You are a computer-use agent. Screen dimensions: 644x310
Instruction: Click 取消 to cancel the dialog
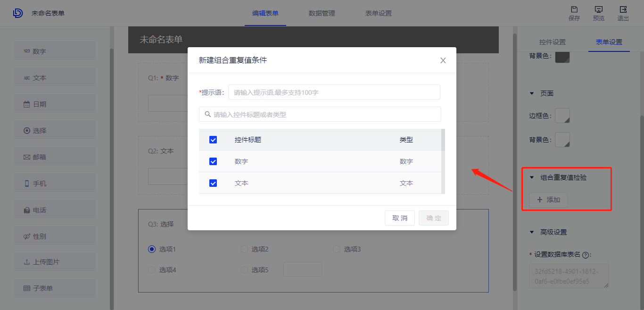click(399, 218)
